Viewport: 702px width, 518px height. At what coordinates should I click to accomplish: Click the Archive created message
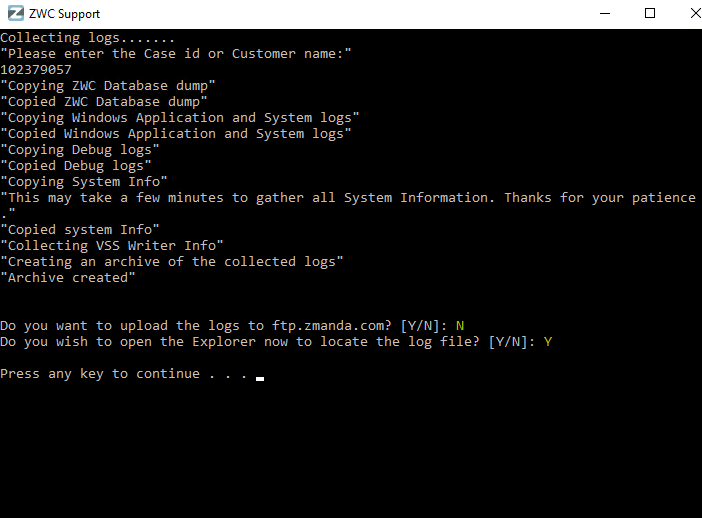pyautogui.click(x=68, y=278)
